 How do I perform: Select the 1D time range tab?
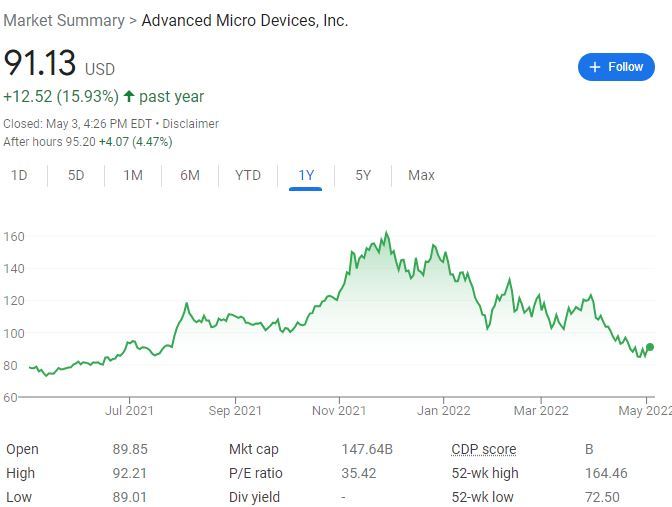[19, 175]
